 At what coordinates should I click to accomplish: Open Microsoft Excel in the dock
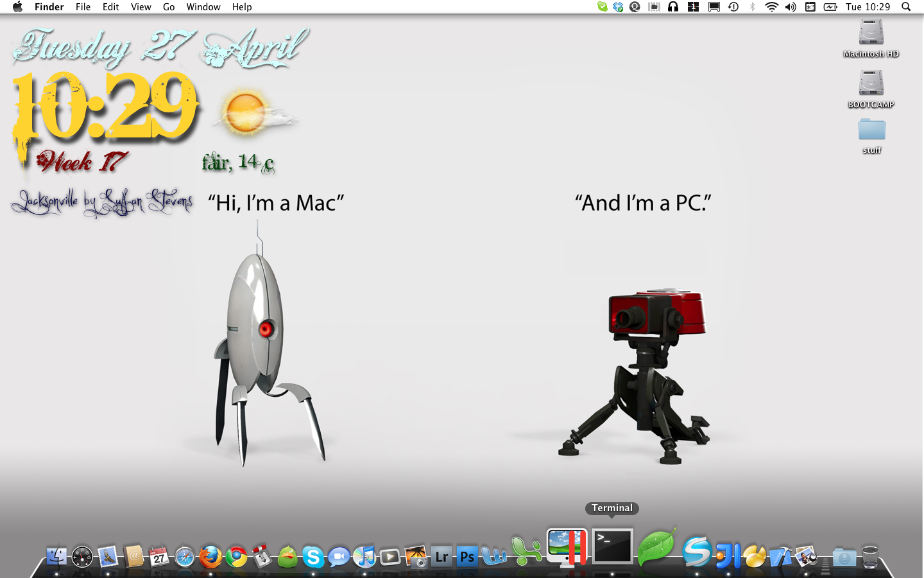(x=526, y=551)
